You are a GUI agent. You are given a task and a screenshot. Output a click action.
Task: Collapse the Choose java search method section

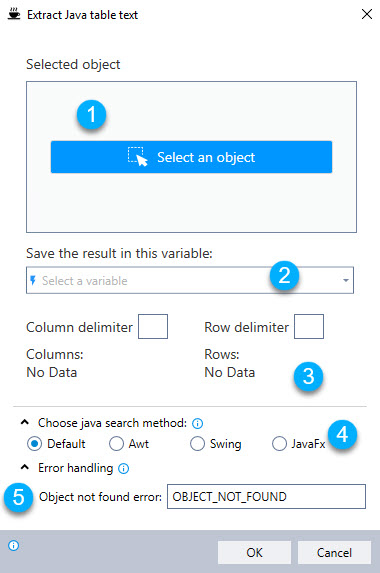point(25,422)
